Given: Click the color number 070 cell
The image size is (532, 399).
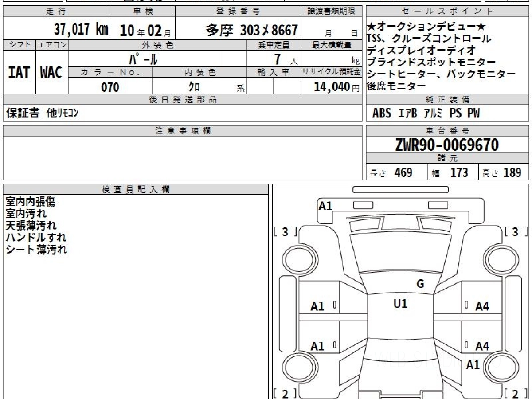Looking at the screenshot, I should coord(110,87).
